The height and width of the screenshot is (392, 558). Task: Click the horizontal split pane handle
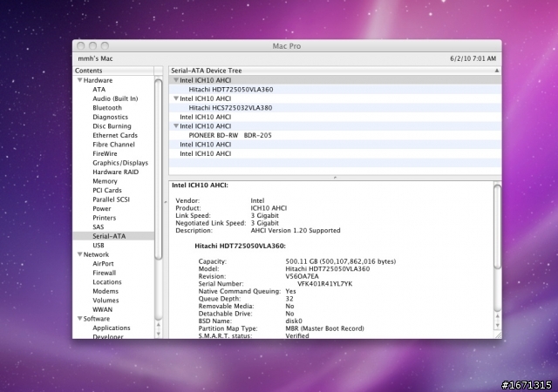(335, 177)
